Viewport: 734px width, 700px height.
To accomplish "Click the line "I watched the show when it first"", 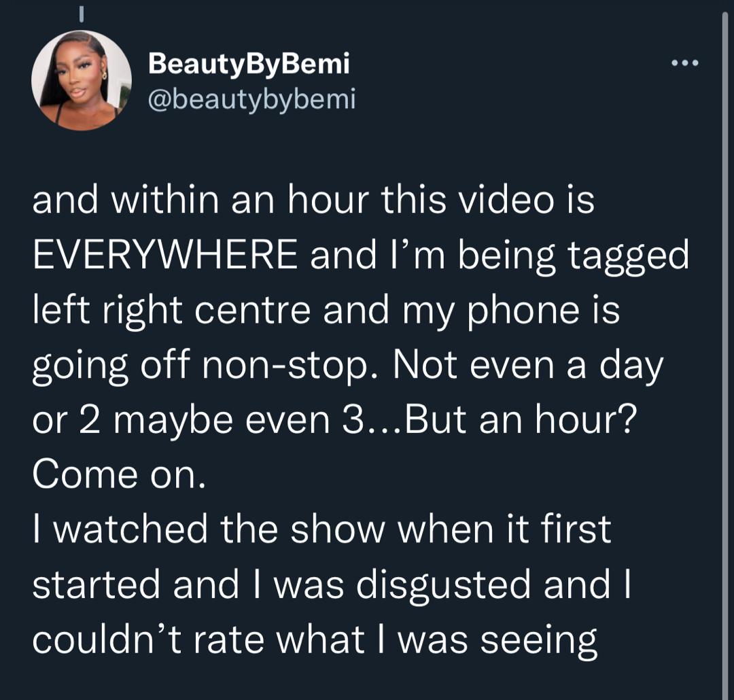I will pos(321,529).
